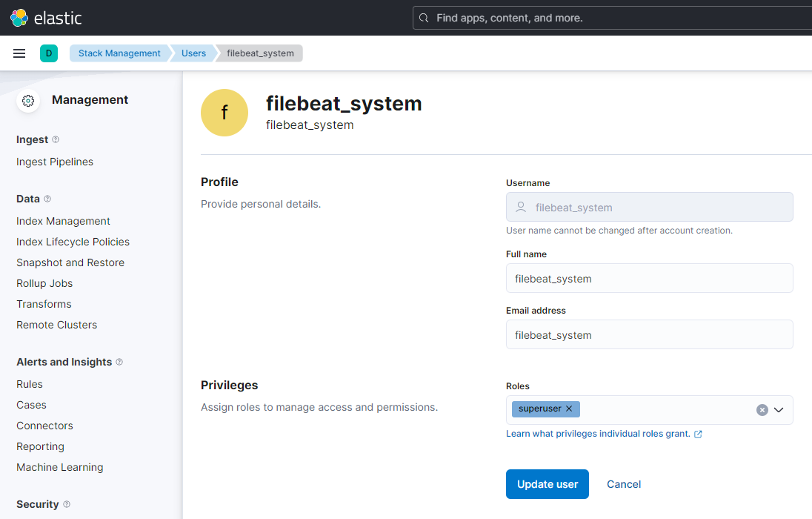Viewport: 812px width, 519px height.
Task: Click the green D space avatar
Action: pyautogui.click(x=49, y=53)
